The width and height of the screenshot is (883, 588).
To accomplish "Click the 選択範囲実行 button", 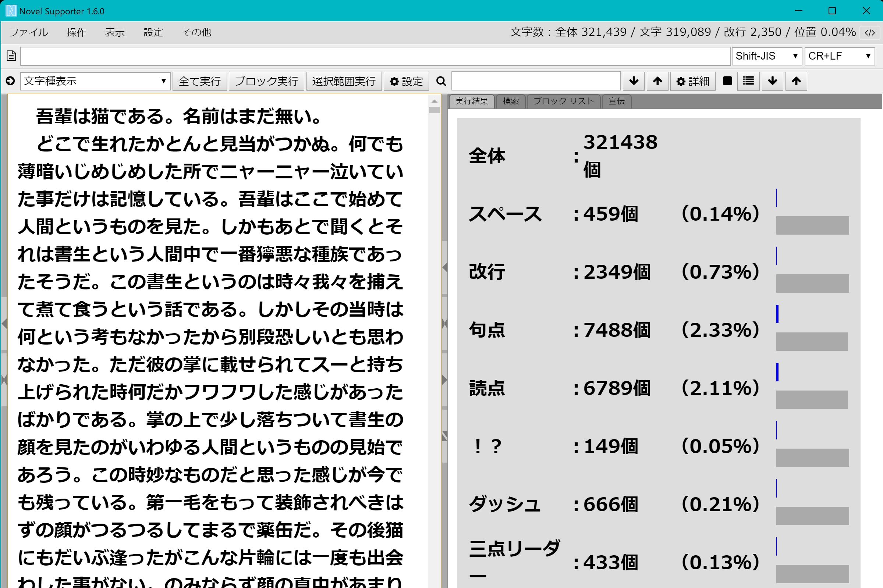I will point(344,81).
